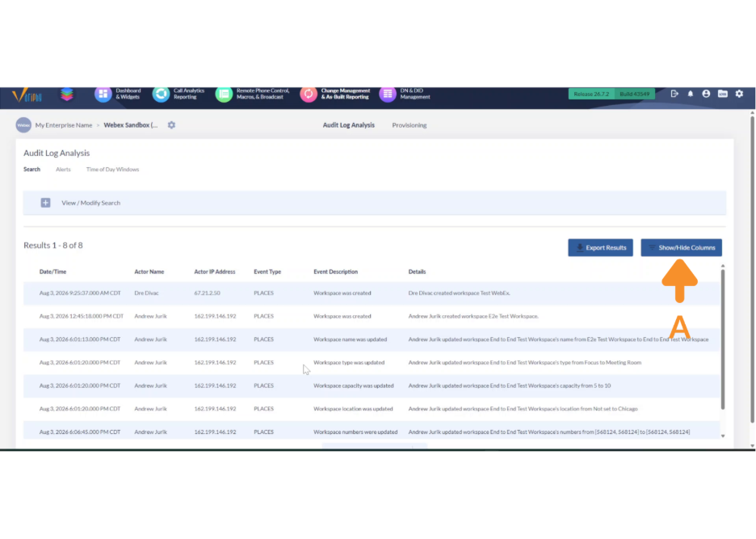This screenshot has width=756, height=539.
Task: Click the Aug 3, 2026 9:25:37 AM timestamp
Action: coord(80,293)
